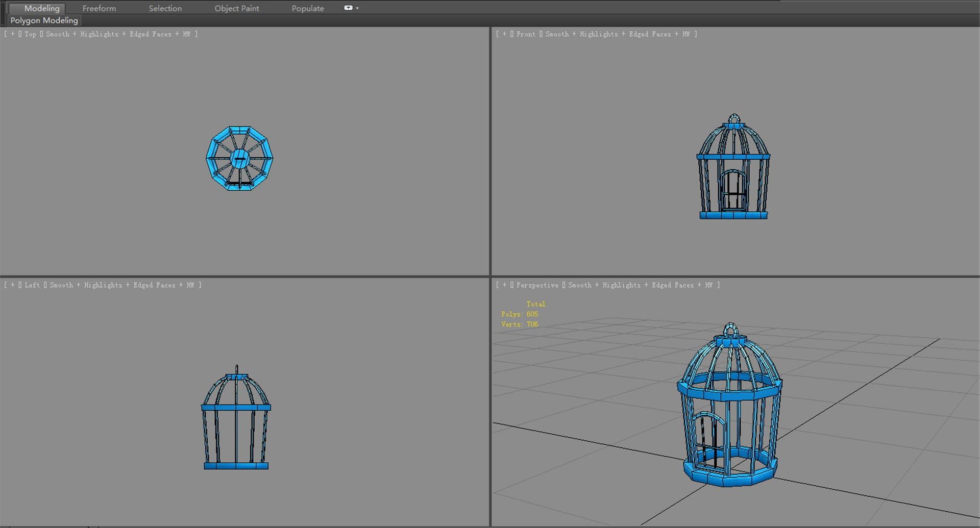
Task: Open the Top viewport [+] general menu
Action: pos(13,34)
